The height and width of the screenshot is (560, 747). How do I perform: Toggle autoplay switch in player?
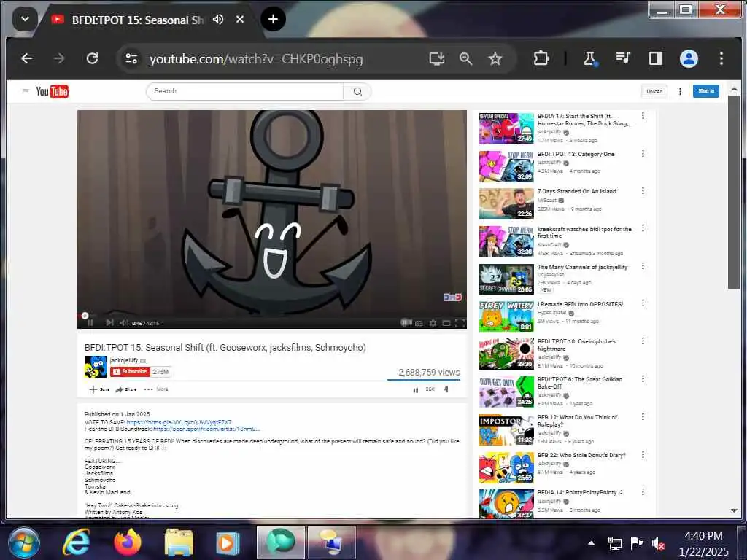406,322
